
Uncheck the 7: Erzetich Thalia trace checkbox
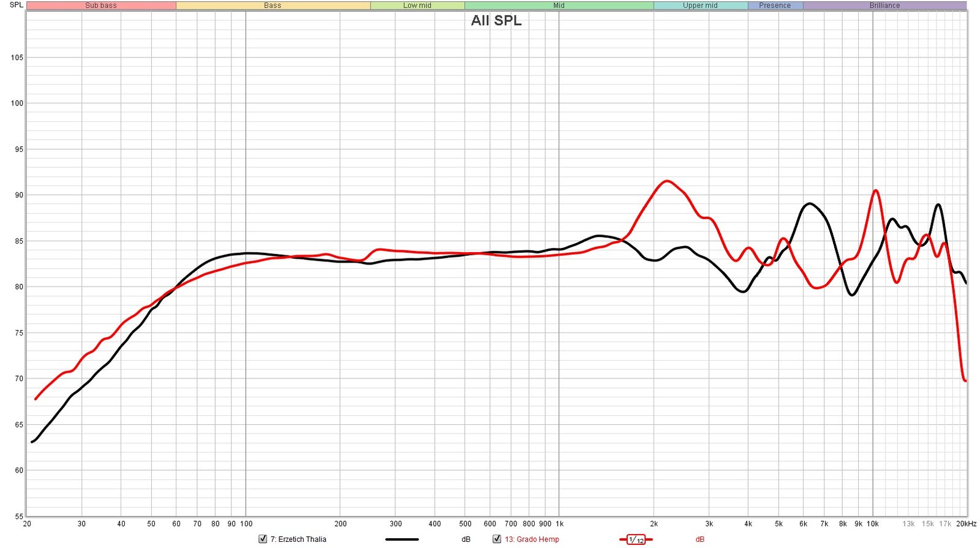263,539
